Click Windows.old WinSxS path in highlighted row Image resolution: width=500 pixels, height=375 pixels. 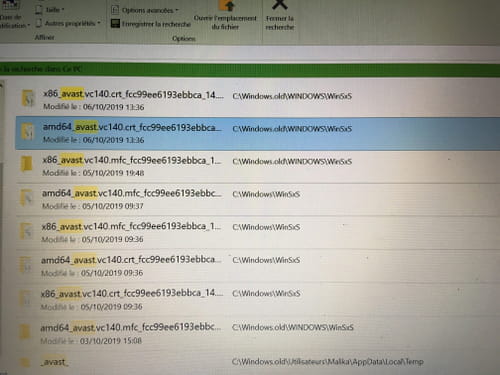[292, 129]
